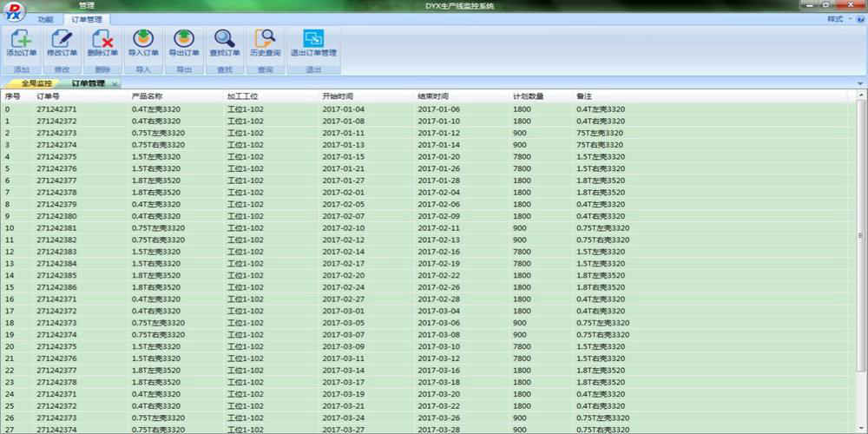Select order number 271242382
Image resolution: width=868 pixels, height=434 pixels.
point(56,240)
